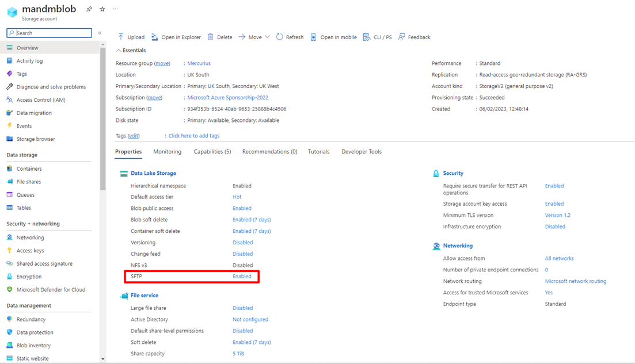635x364 pixels.
Task: Open Microsoft Defender for Cloud
Action: click(51, 290)
